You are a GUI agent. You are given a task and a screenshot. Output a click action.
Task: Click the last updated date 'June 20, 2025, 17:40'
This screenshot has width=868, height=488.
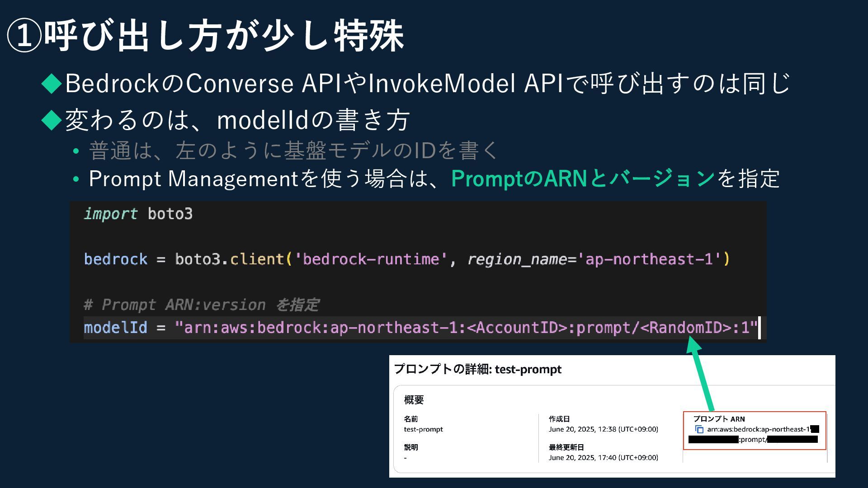click(x=604, y=458)
